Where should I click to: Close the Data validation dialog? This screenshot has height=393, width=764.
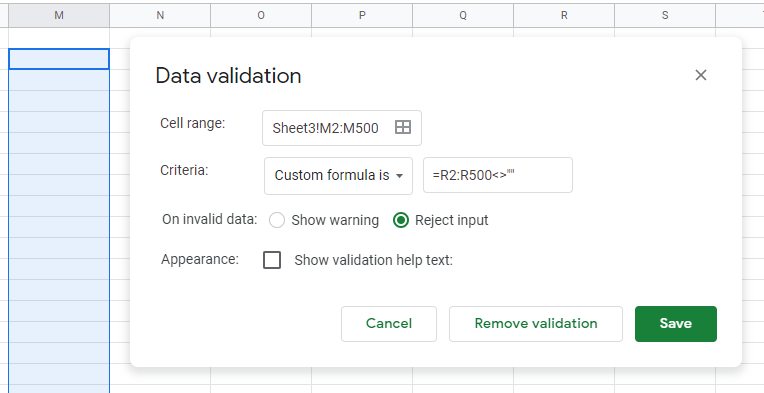click(701, 75)
